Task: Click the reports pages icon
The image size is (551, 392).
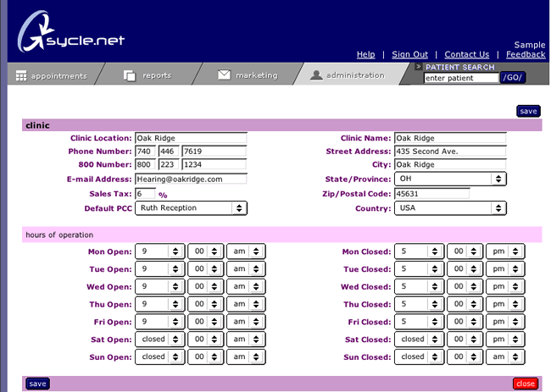Action: (x=130, y=75)
